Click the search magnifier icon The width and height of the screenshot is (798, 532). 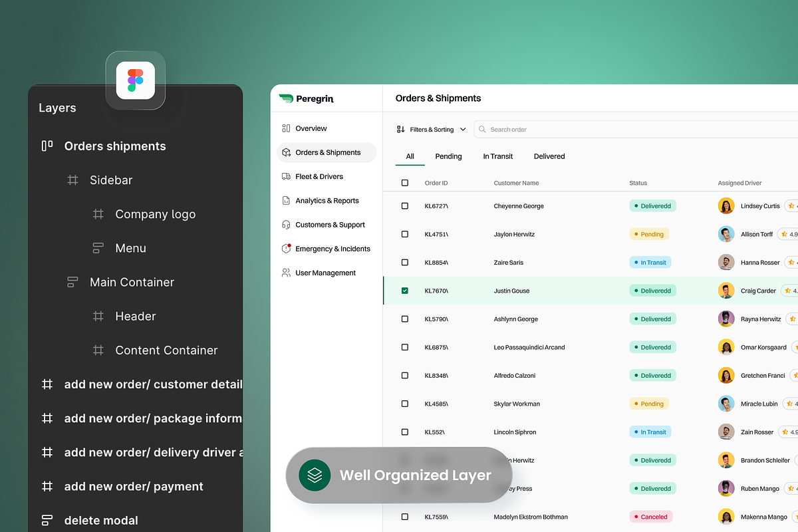[x=482, y=129]
